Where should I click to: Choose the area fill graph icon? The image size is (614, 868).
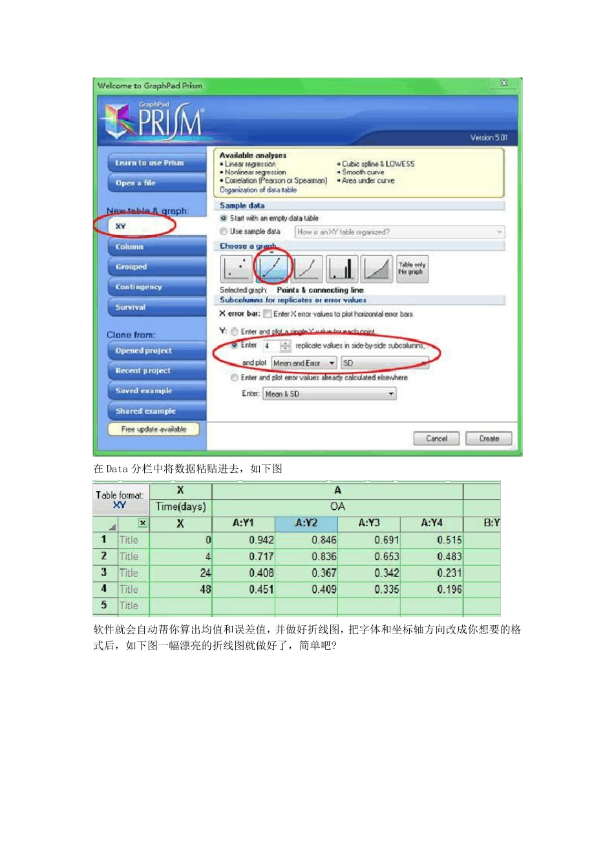(377, 268)
